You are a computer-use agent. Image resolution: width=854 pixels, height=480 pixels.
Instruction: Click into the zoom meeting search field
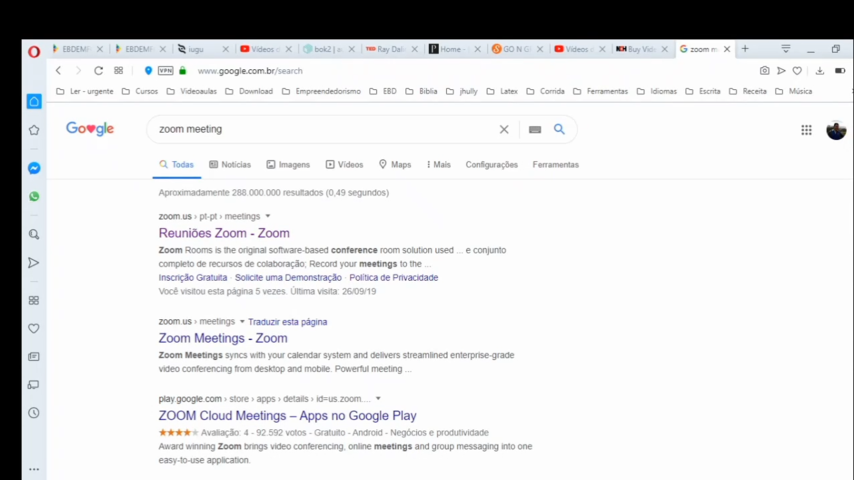pyautogui.click(x=320, y=129)
